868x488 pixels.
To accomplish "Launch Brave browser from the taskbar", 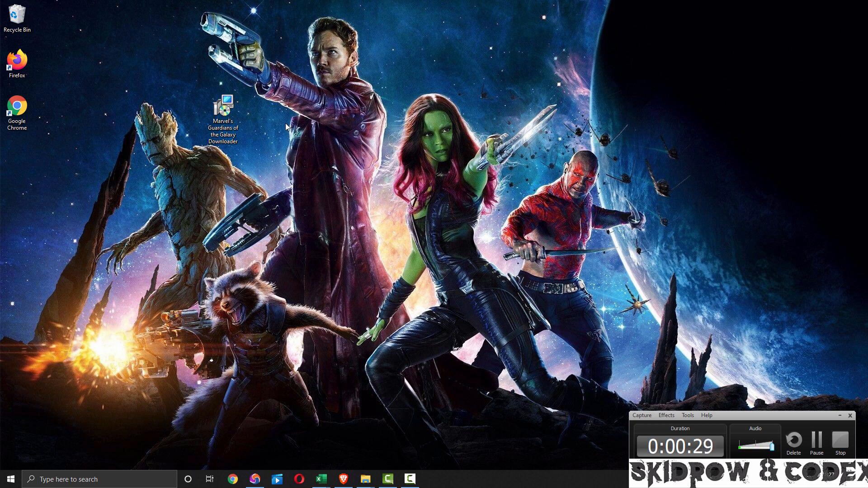I will tap(343, 479).
